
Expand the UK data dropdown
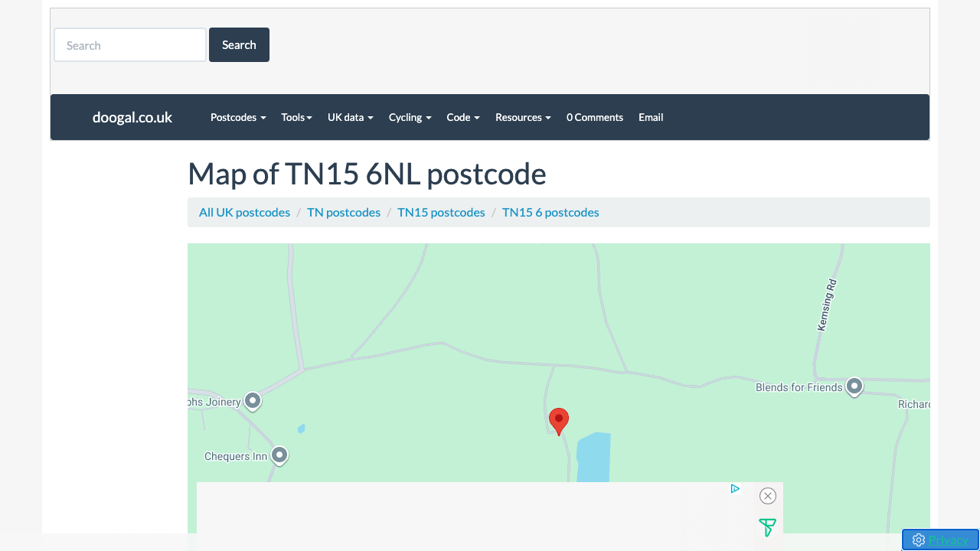pos(350,117)
